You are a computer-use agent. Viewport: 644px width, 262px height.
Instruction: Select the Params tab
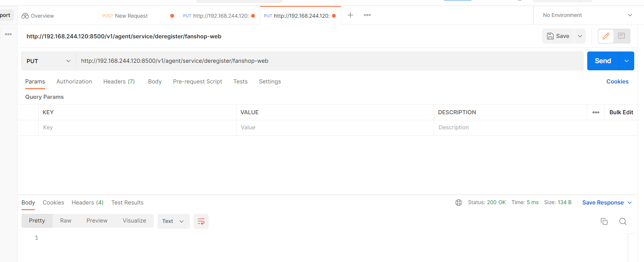click(35, 82)
